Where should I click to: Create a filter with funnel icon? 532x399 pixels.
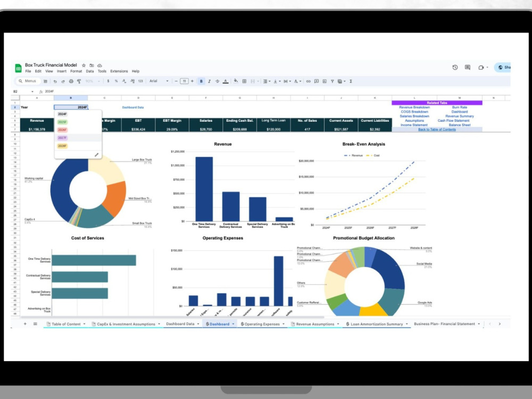pyautogui.click(x=332, y=81)
